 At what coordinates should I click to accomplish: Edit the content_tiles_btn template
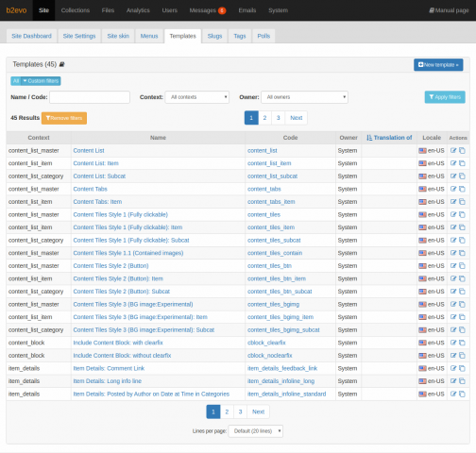pos(453,266)
